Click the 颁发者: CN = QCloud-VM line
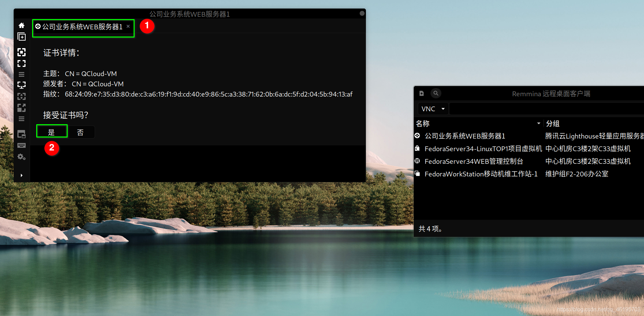The height and width of the screenshot is (316, 644). coord(83,84)
